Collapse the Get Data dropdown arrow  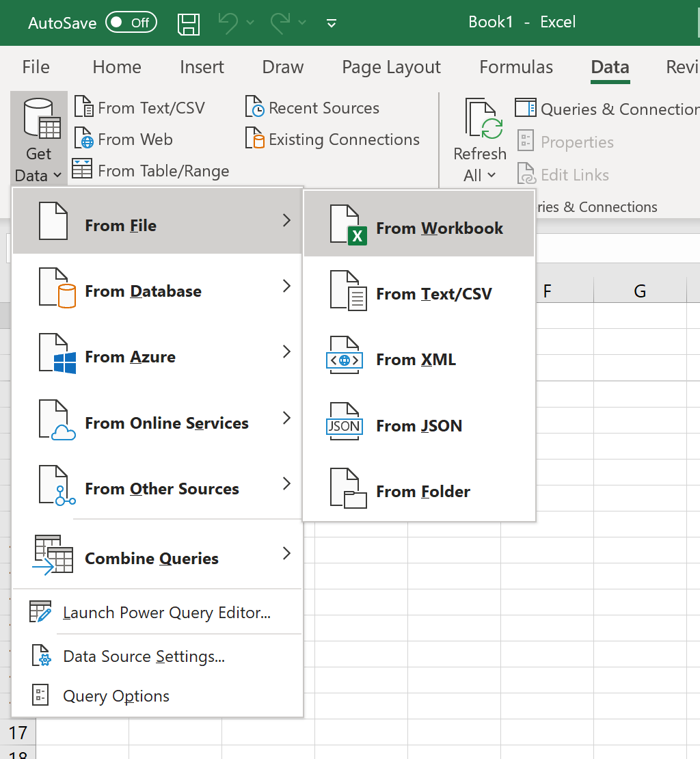pos(57,175)
